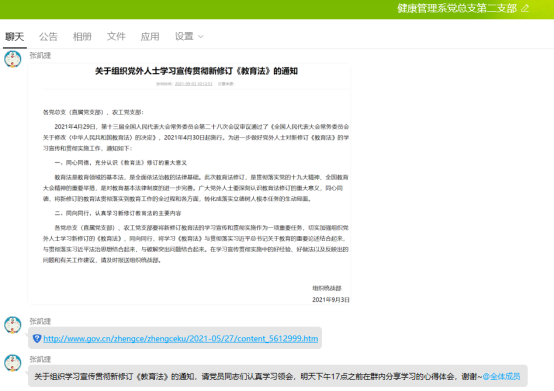The width and height of the screenshot is (554, 391).
Task: Switch to the 公告 tab
Action: 48,36
